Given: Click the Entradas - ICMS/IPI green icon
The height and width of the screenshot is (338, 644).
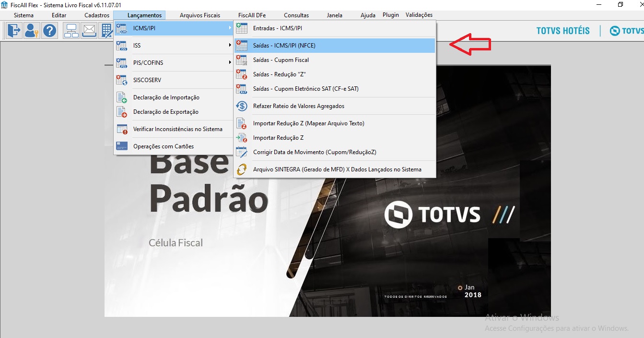Looking at the screenshot, I should point(242,28).
